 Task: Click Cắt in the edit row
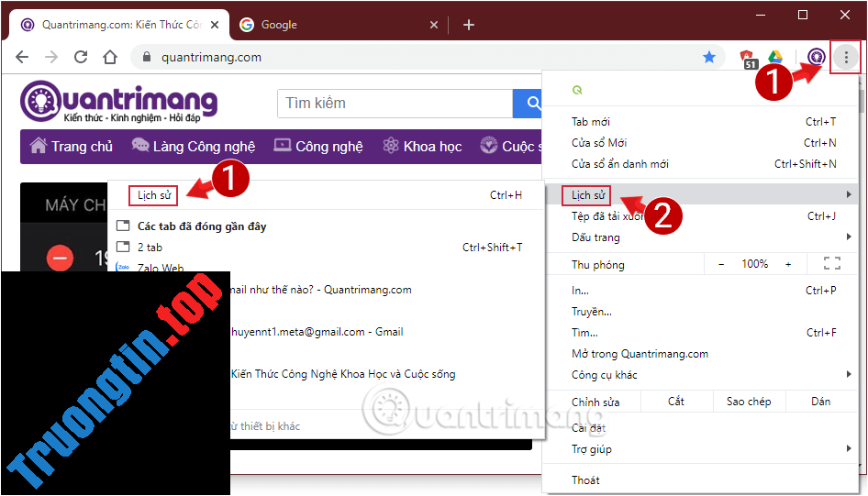click(x=676, y=402)
